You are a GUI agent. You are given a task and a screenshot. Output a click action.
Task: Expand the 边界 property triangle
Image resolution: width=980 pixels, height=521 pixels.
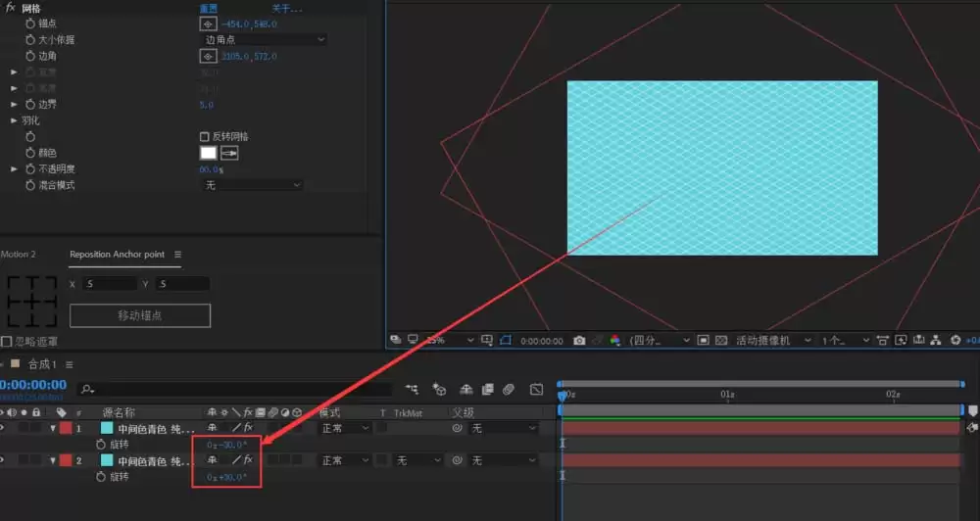tap(14, 105)
